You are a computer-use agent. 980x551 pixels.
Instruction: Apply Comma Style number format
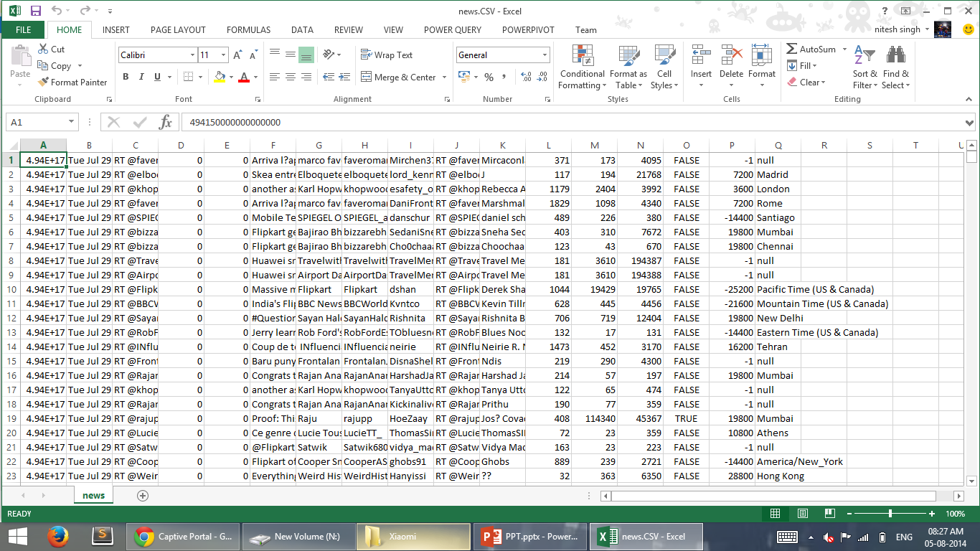[506, 77]
